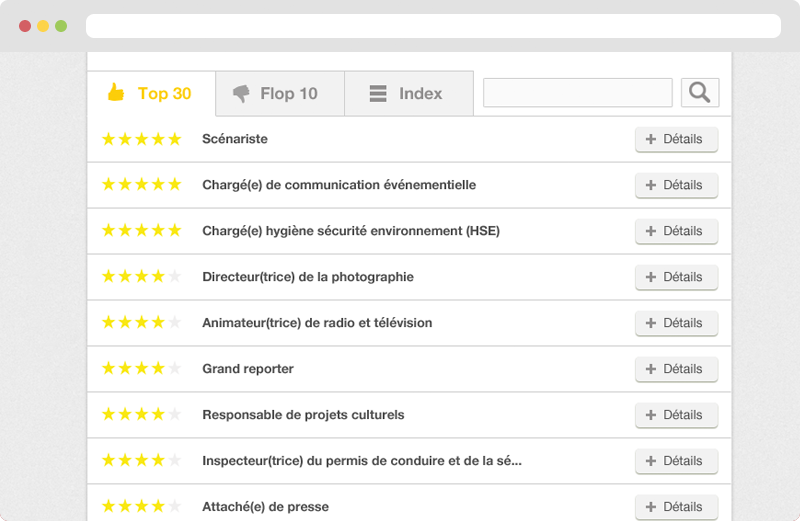Click Responsable de projets culturels title
Viewport: 800px width, 521px height.
pos(303,415)
